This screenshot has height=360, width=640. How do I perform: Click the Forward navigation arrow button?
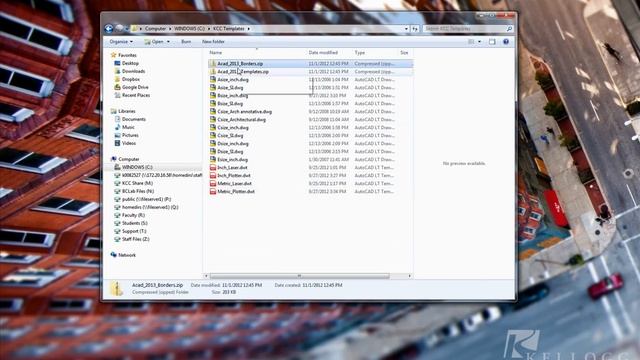119,29
